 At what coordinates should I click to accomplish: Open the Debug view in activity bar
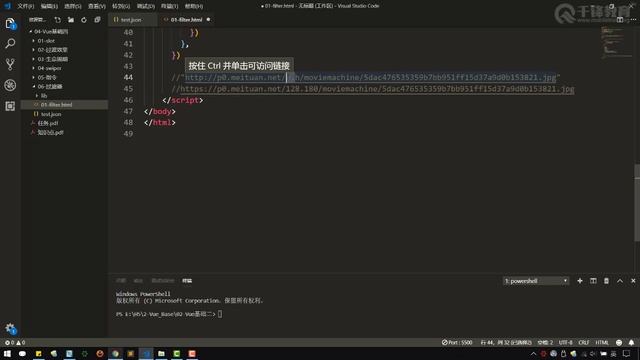point(10,85)
